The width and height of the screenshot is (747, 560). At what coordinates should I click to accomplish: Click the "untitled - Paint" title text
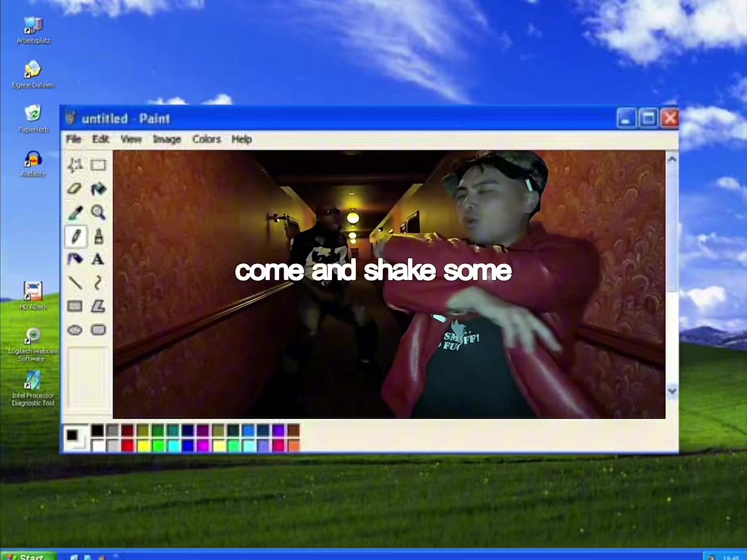[126, 119]
